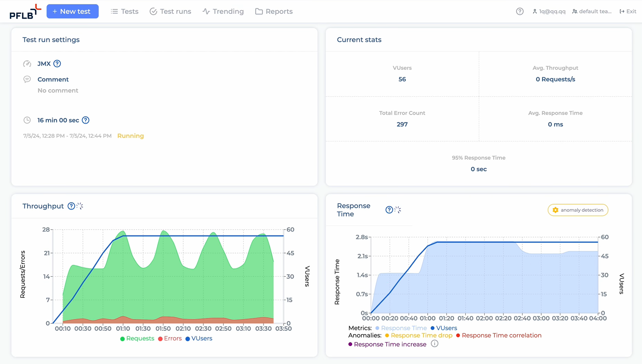The width and height of the screenshot is (642, 364).
Task: Toggle VUsers series in Response Time legend
Action: 444,328
